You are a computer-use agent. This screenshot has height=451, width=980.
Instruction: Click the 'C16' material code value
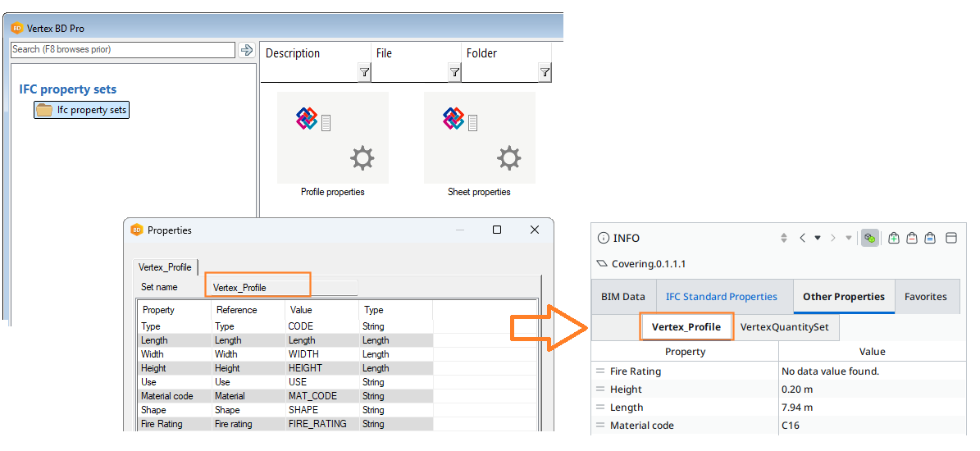[x=790, y=426]
